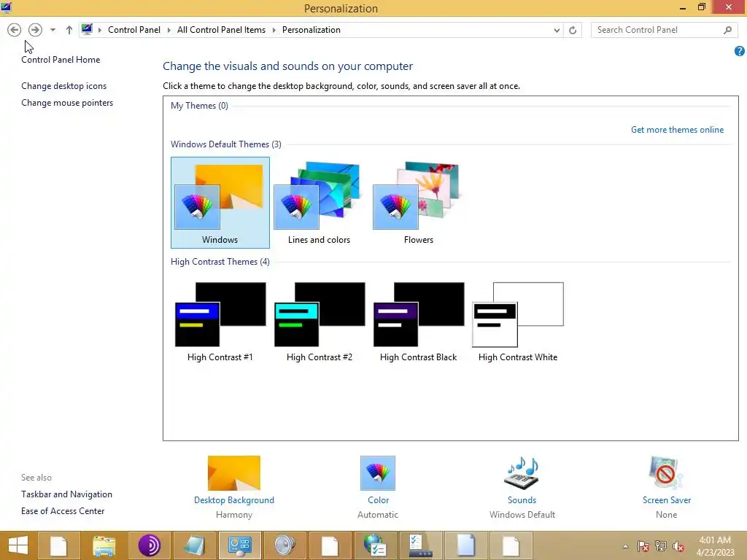Open the notepad taskbar icon
The height and width of the screenshot is (560, 747).
point(194,545)
